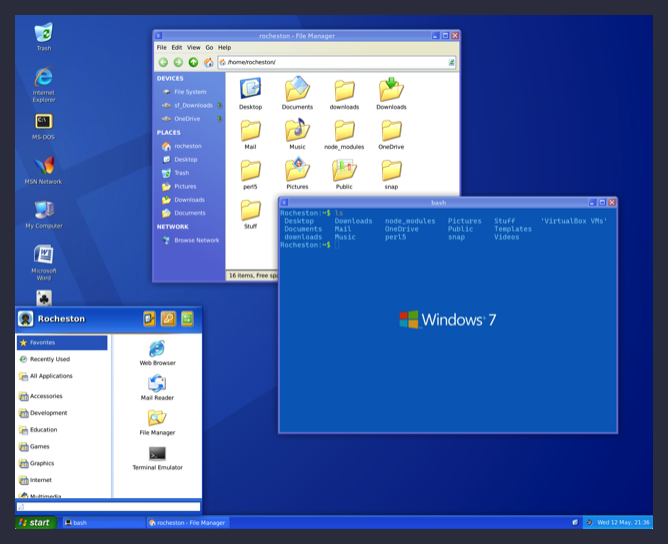Launch Web Browser from start menu
The image size is (668, 544).
coord(157,353)
